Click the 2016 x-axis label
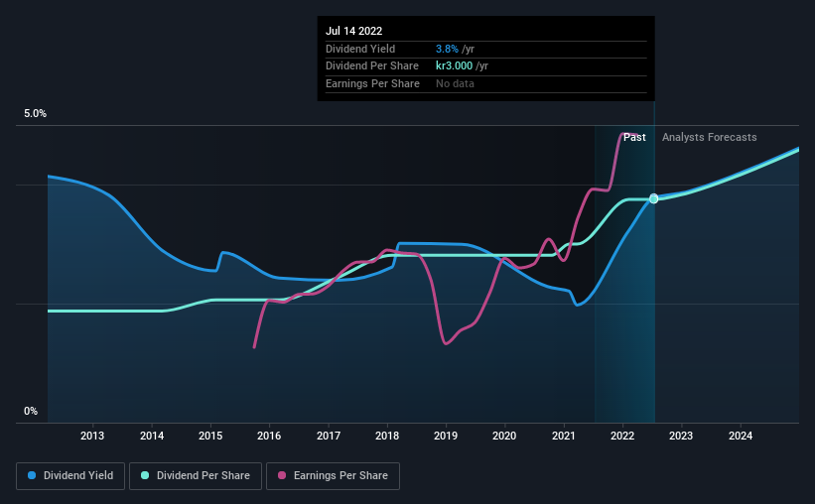815x504 pixels. [269, 436]
